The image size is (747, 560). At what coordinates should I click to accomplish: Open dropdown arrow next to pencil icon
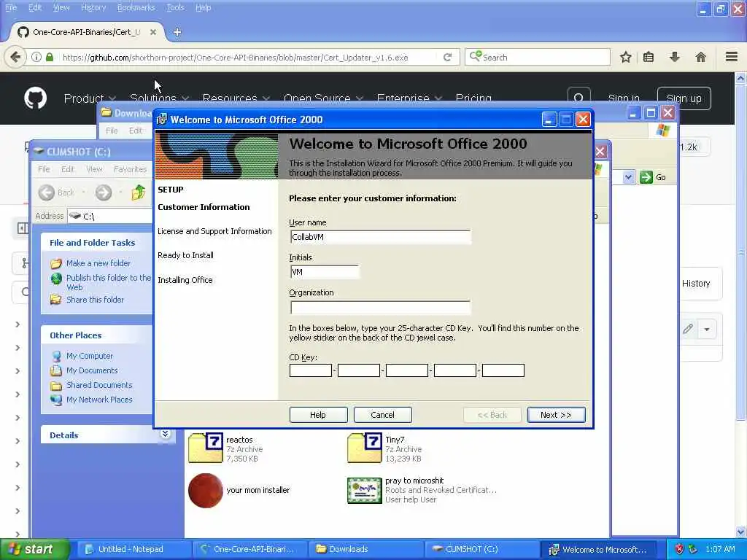(707, 329)
